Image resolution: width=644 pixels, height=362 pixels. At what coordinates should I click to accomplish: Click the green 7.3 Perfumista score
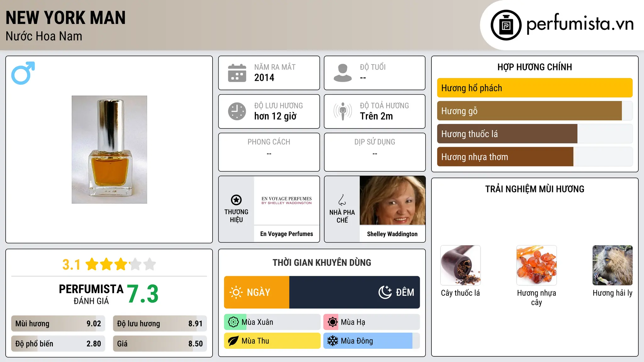[x=143, y=294]
